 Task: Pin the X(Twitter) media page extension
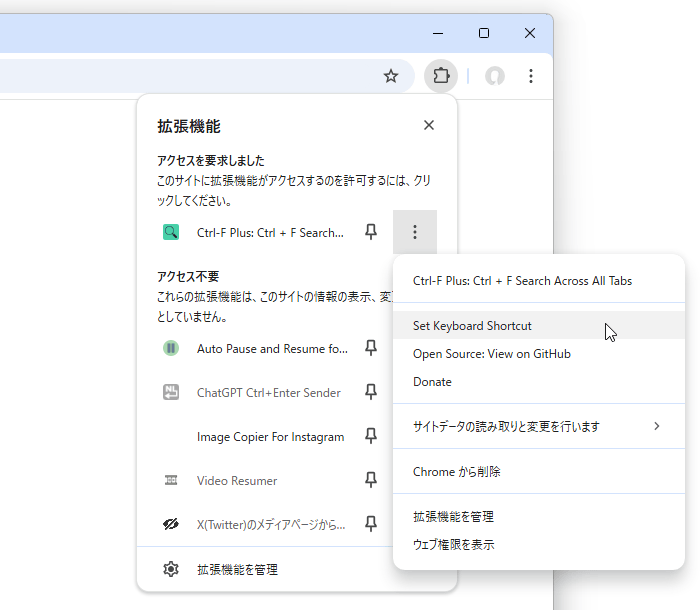pyautogui.click(x=371, y=524)
